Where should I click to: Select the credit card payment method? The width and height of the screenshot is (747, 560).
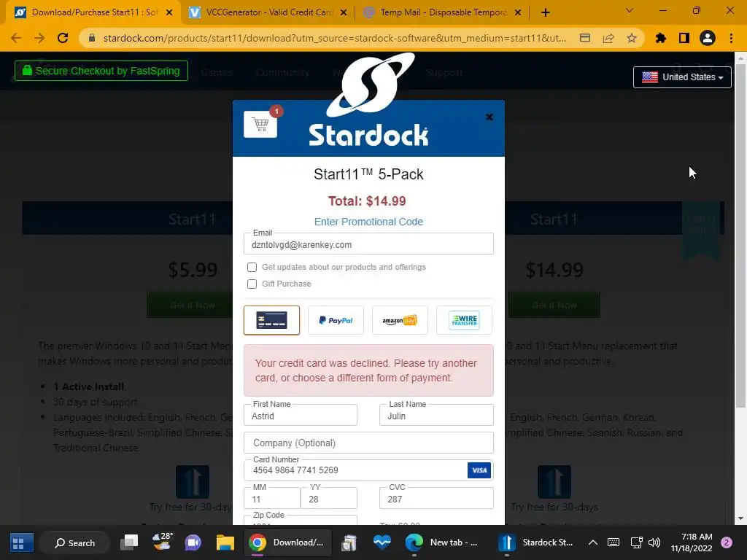coord(271,320)
